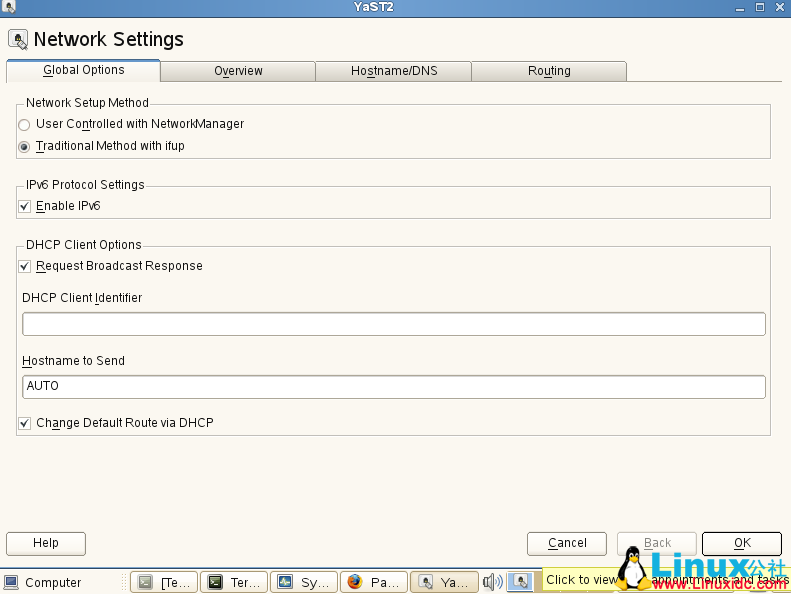Open the Firefox taskbar window

[x=374, y=582]
